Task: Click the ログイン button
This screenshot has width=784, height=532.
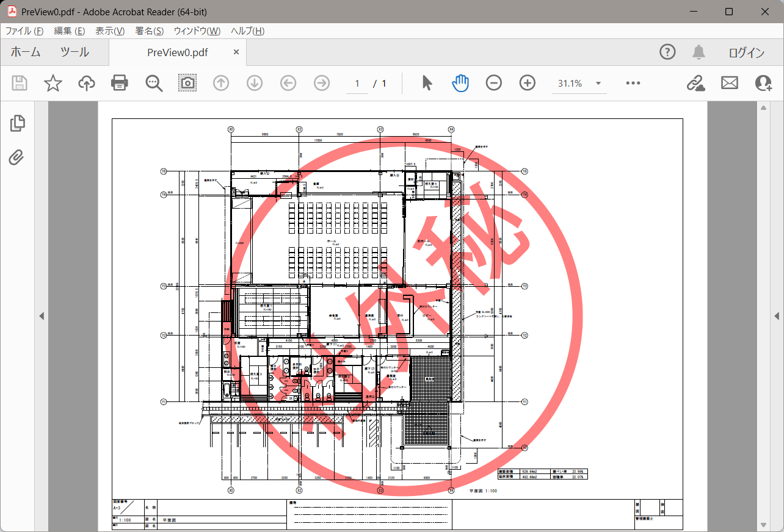Action: (746, 52)
